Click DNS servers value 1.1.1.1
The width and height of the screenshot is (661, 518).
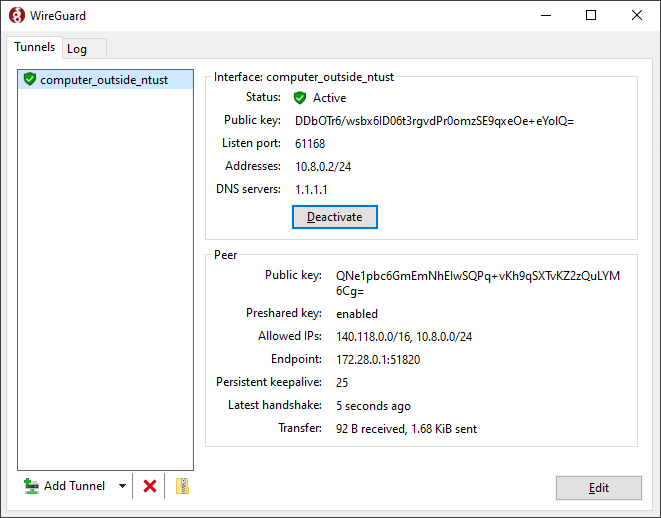311,190
